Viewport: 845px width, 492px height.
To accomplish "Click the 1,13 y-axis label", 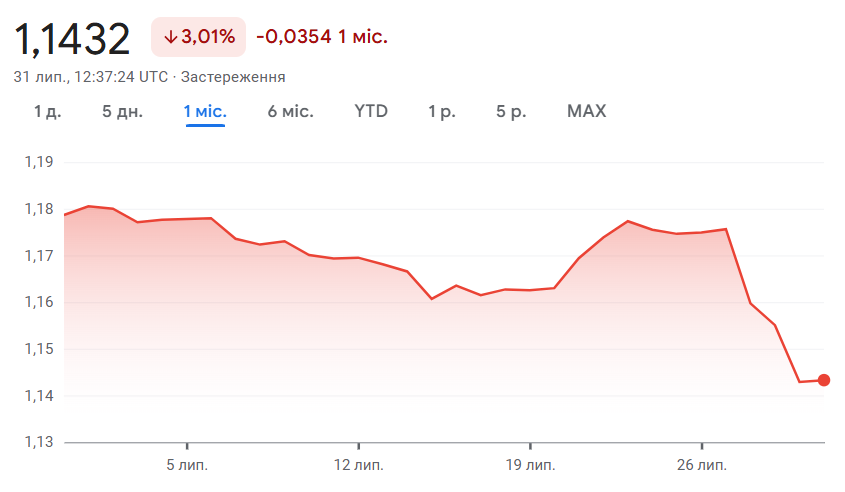I will coord(37,442).
